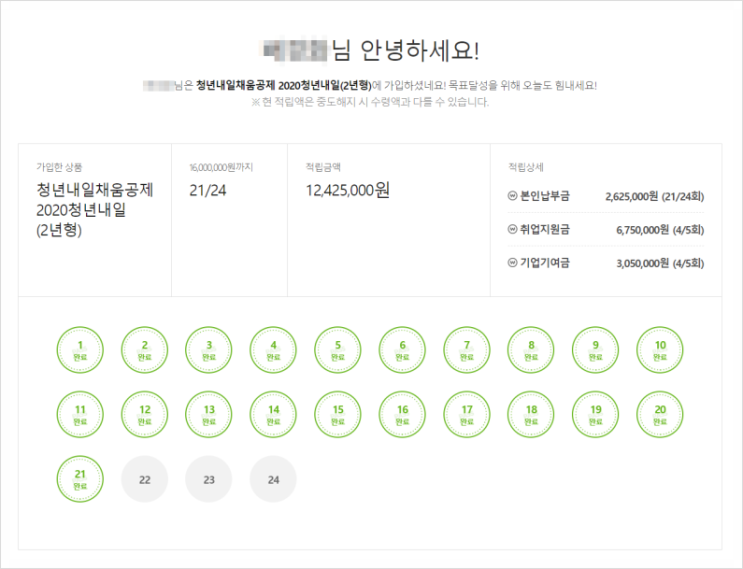Click the 적립상세 heading

526,167
